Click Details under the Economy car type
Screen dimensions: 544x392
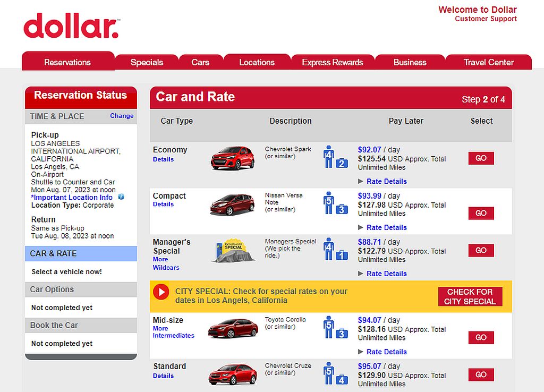point(163,159)
